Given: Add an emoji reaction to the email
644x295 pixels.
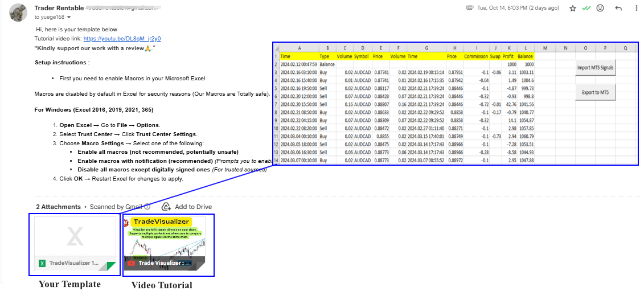Looking at the screenshot, I should point(600,8).
